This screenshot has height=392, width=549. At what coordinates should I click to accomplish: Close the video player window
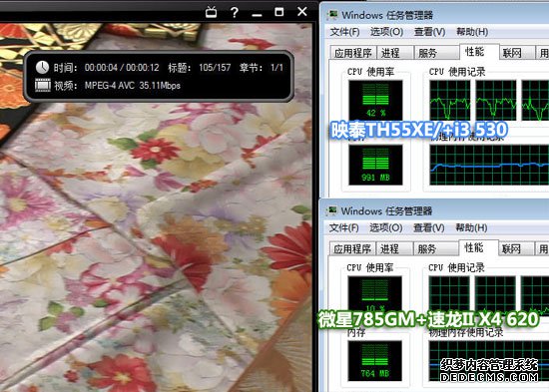(x=302, y=12)
